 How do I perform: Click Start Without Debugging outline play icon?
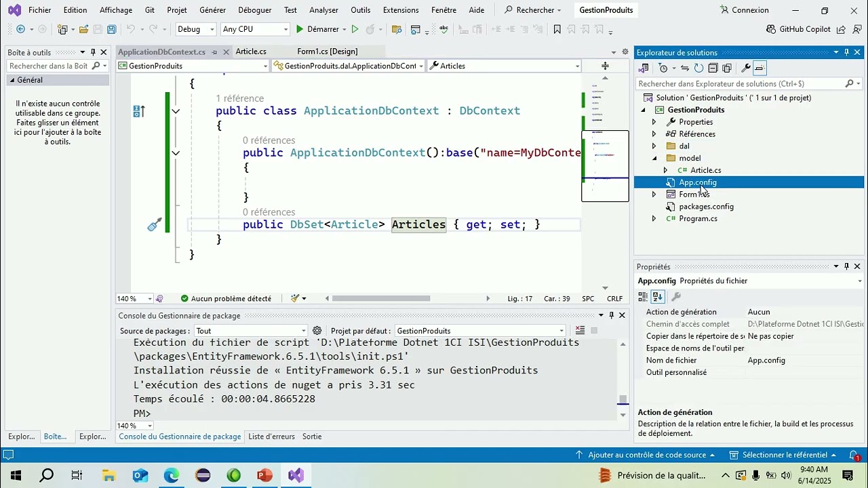(x=354, y=29)
